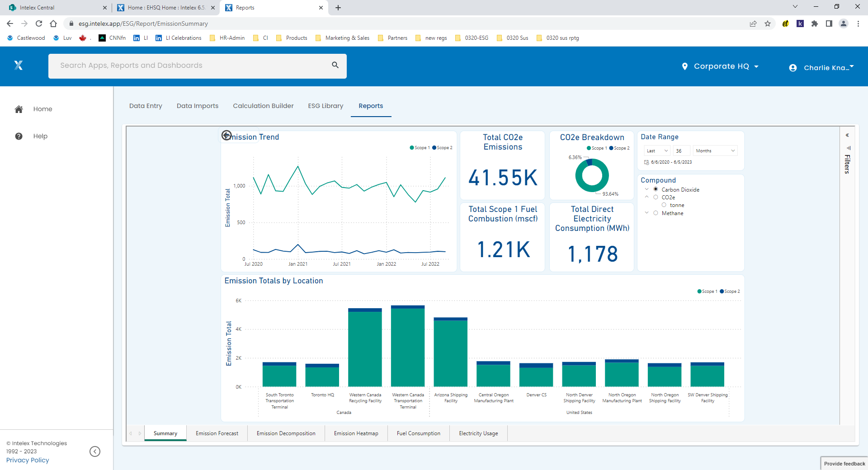Switch to the Emission Forecast tab
Viewport: 868px width, 470px height.
click(217, 433)
